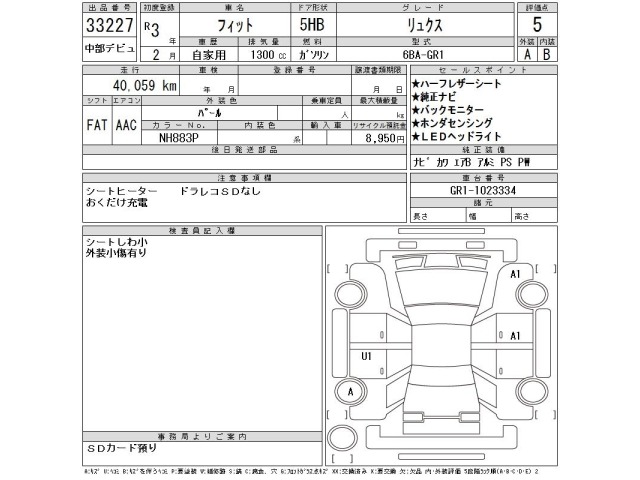This screenshot has height=480, width=640.
Task: Click the 出品番号 header
Action: click(109, 8)
